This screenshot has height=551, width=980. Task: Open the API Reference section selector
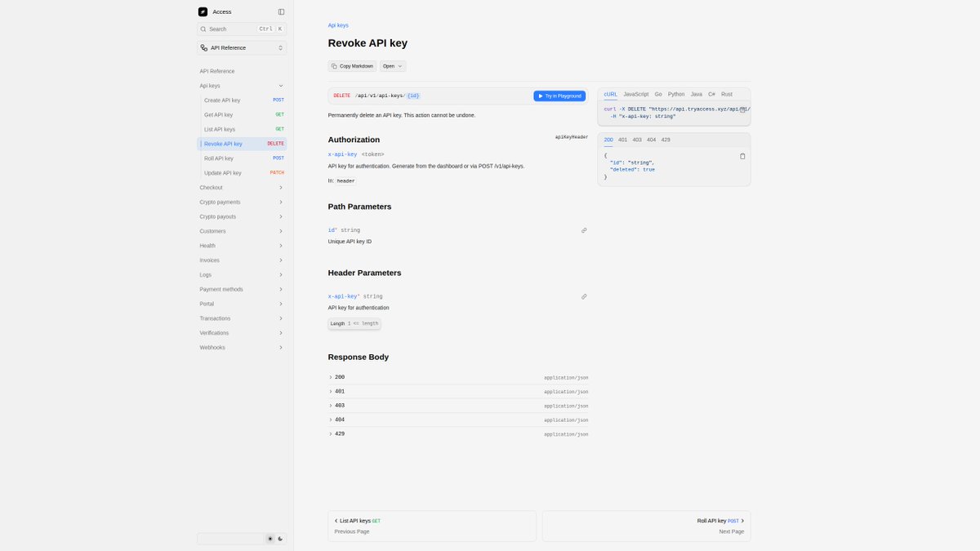coord(242,48)
